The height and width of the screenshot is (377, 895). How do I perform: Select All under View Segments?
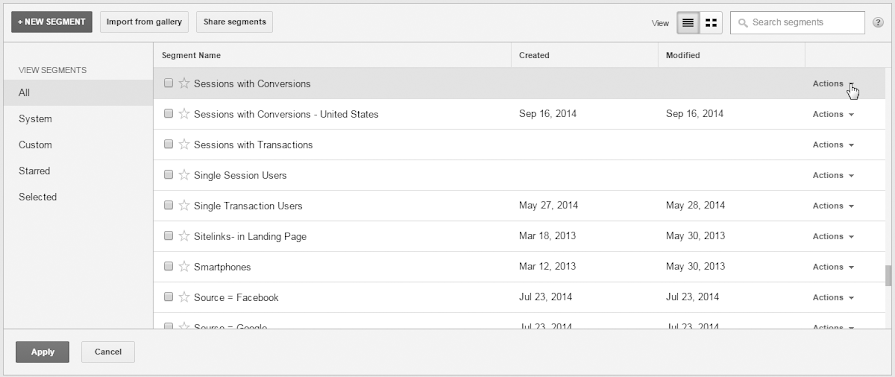click(78, 93)
